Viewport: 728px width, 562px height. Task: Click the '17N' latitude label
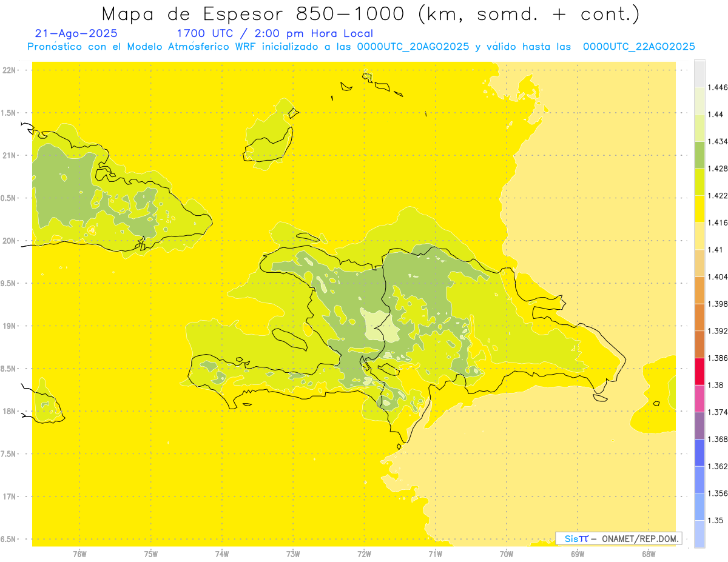tap(10, 497)
